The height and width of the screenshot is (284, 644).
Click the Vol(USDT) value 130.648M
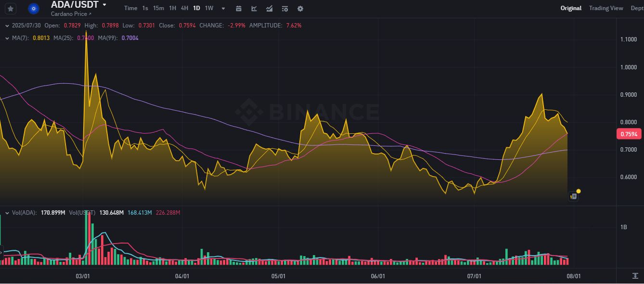(x=112, y=212)
